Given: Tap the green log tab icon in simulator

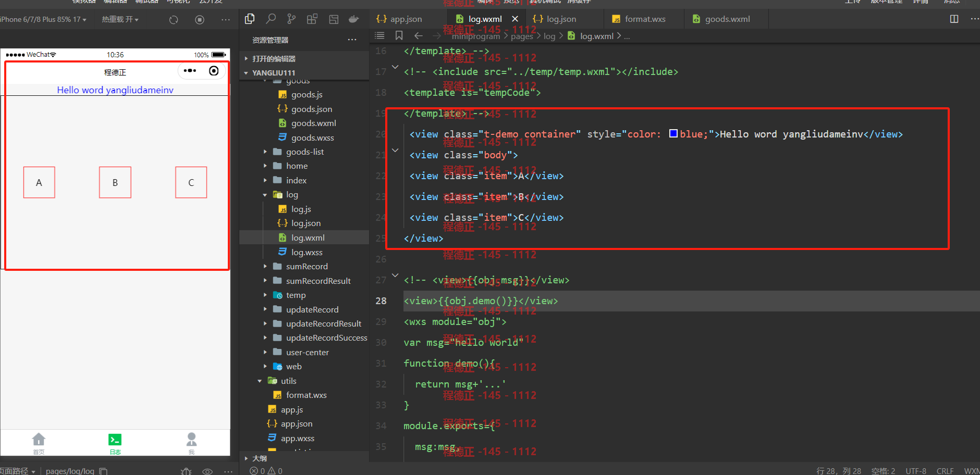Looking at the screenshot, I should tap(115, 440).
